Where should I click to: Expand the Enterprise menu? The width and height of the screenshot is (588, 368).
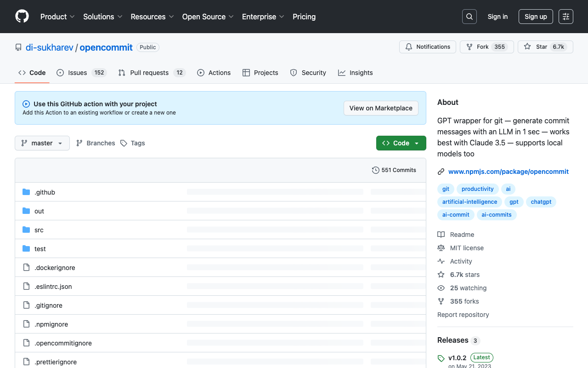coord(263,17)
